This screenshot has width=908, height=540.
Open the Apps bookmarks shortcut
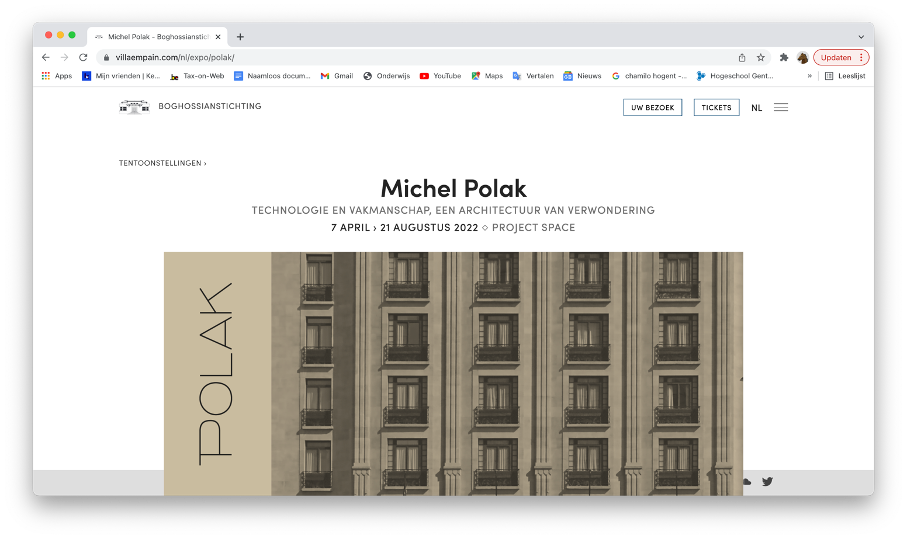pos(57,76)
